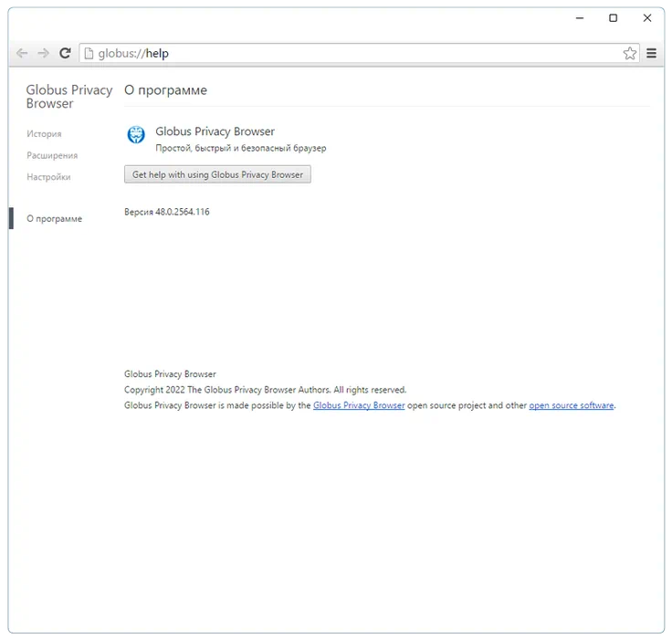Click the back navigation arrow
Image resolution: width=672 pixels, height=639 pixels.
click(x=22, y=53)
